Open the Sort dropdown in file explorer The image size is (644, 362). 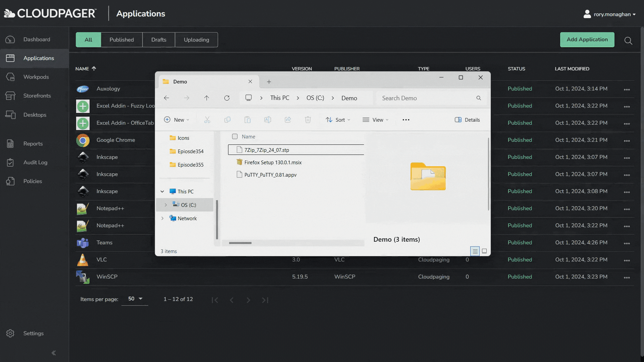[x=338, y=119]
